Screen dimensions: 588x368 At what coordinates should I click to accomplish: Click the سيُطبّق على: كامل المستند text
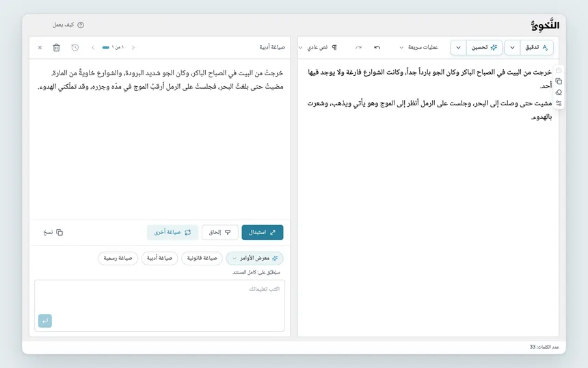(x=256, y=272)
